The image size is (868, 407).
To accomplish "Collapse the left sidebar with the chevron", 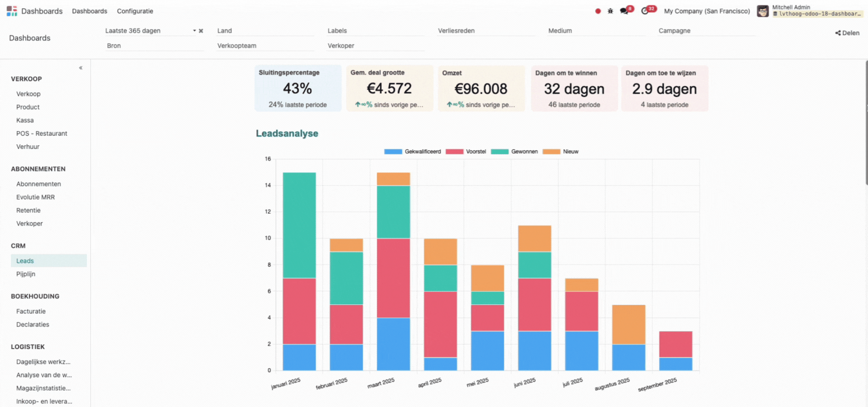I will pyautogui.click(x=80, y=67).
